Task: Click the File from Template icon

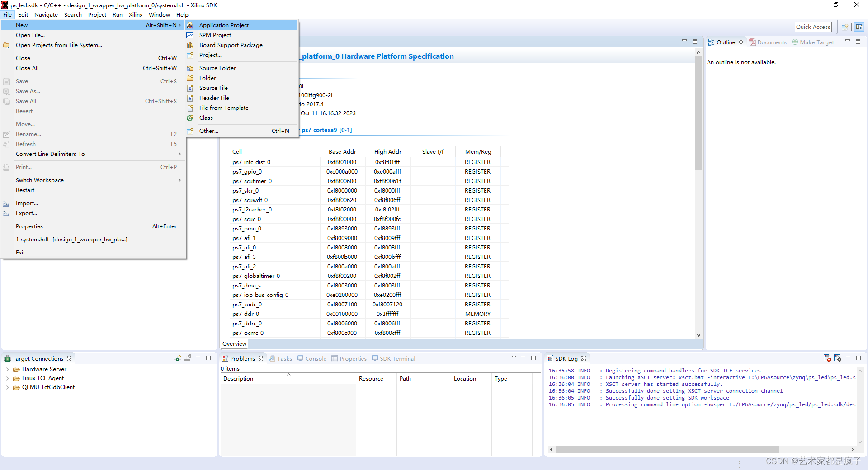Action: [x=190, y=108]
